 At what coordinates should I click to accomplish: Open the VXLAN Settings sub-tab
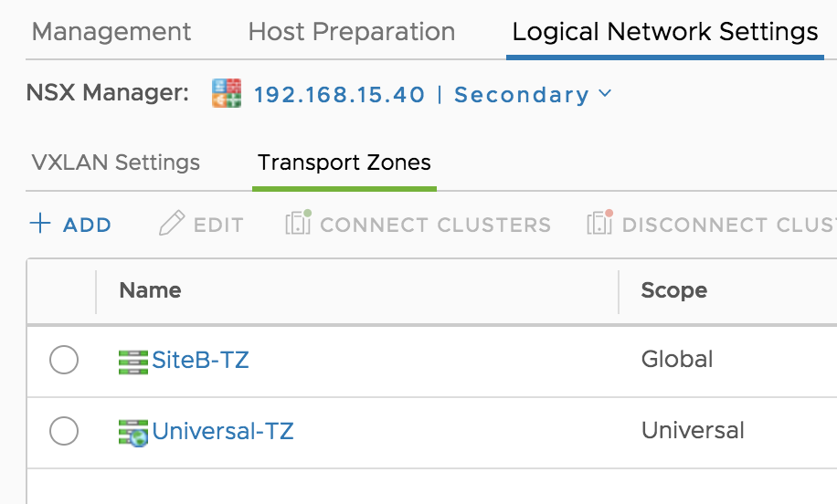(116, 163)
